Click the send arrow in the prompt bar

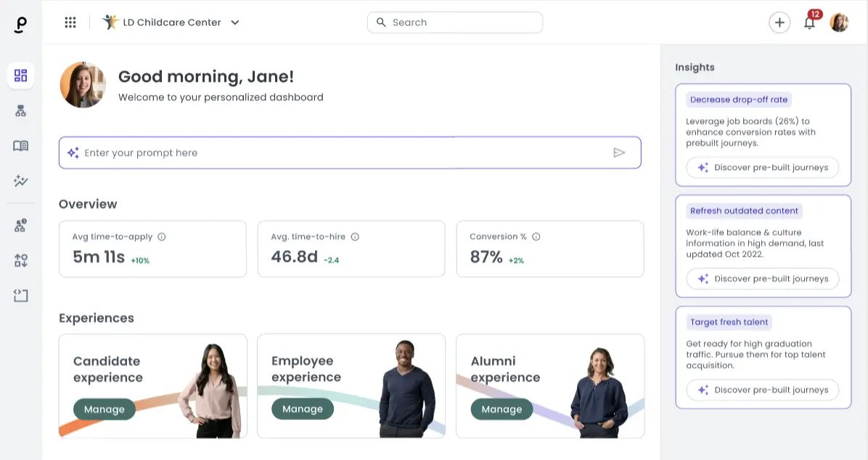point(620,152)
